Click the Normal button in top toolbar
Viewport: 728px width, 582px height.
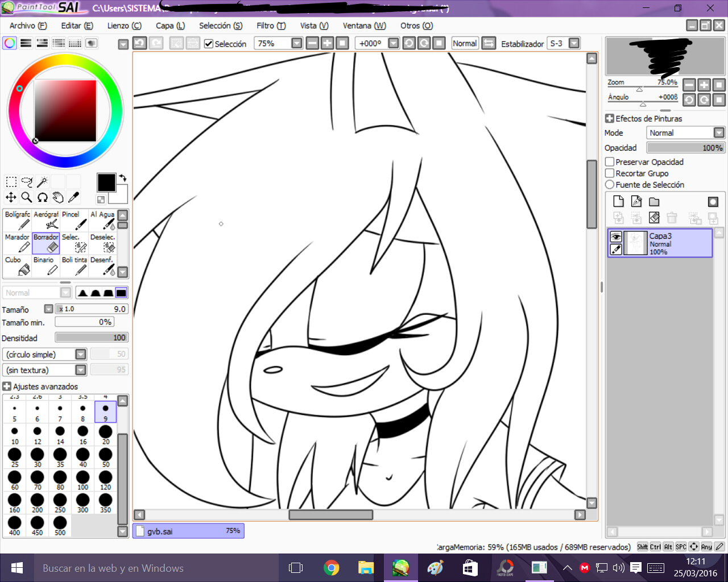pyautogui.click(x=465, y=43)
